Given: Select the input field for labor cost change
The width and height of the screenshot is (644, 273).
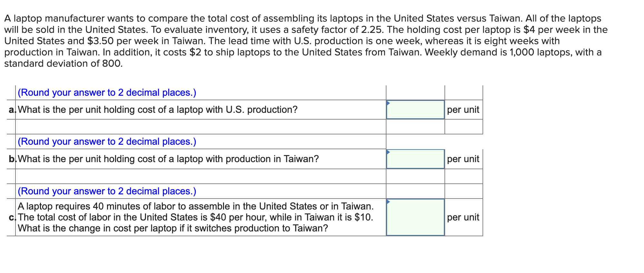Looking at the screenshot, I should tap(416, 218).
